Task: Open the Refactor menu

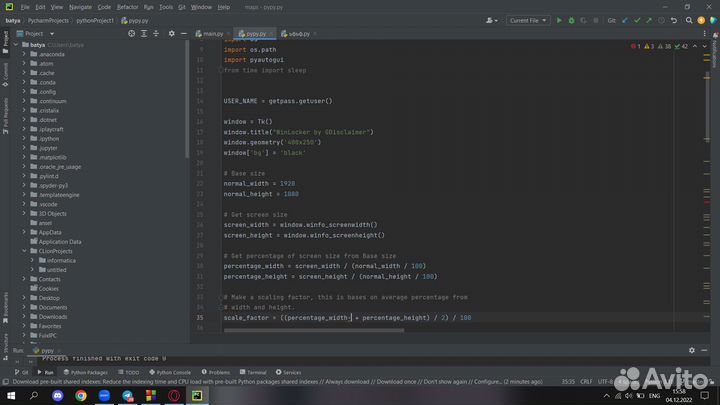Action: [127, 6]
